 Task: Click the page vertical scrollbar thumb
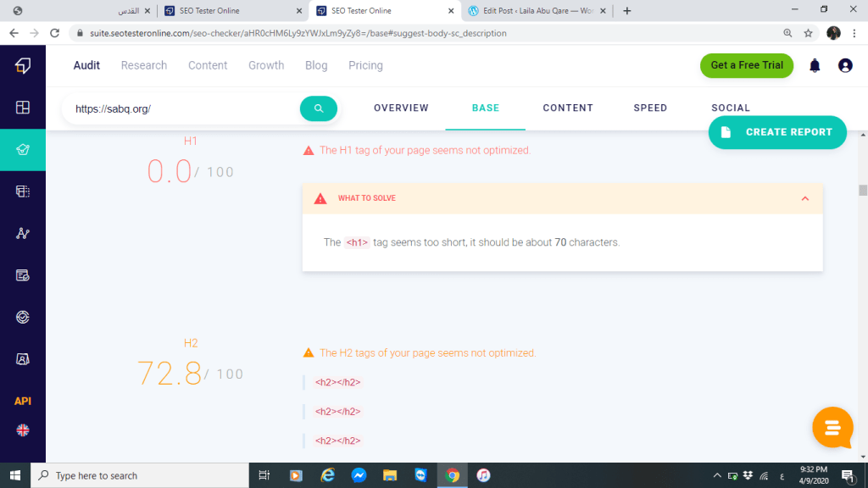coord(863,190)
